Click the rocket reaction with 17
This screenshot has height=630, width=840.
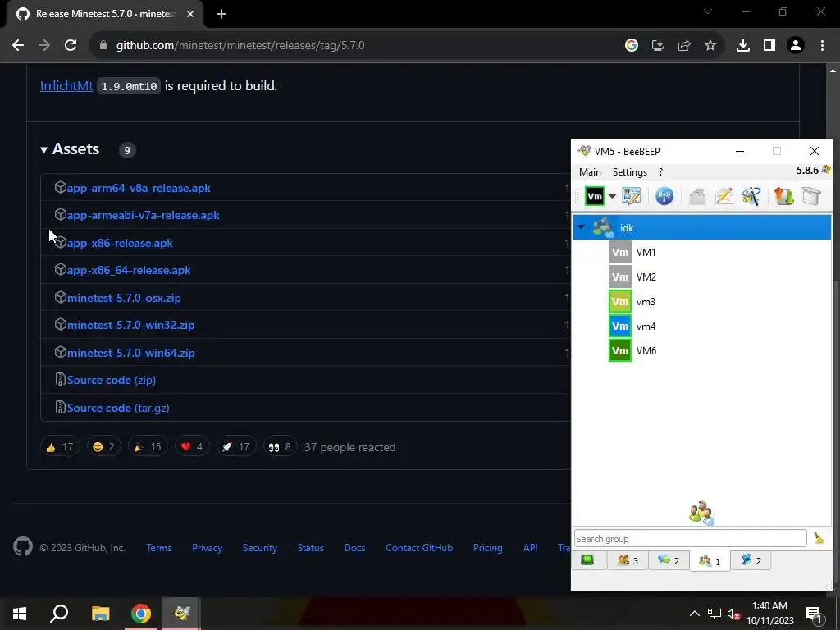click(x=235, y=447)
